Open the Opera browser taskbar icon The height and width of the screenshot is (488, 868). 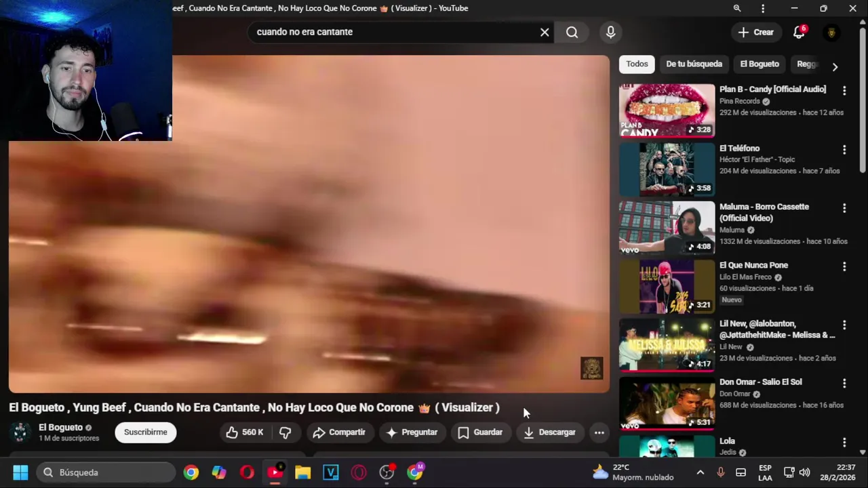click(247, 472)
